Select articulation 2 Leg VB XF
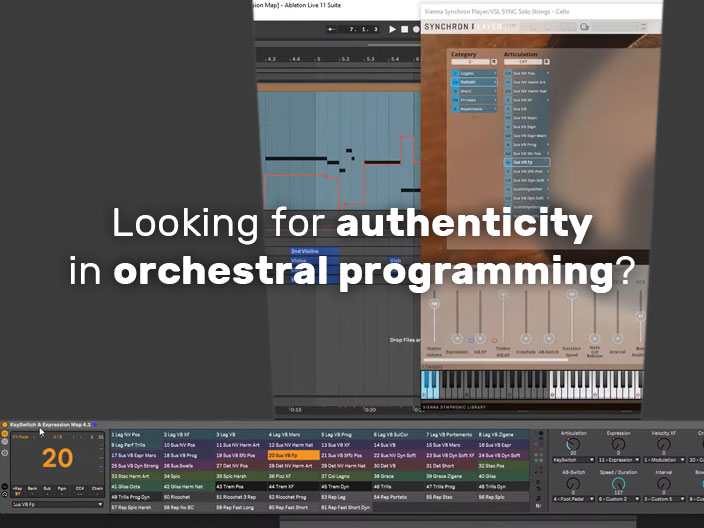704x528 pixels. point(189,435)
